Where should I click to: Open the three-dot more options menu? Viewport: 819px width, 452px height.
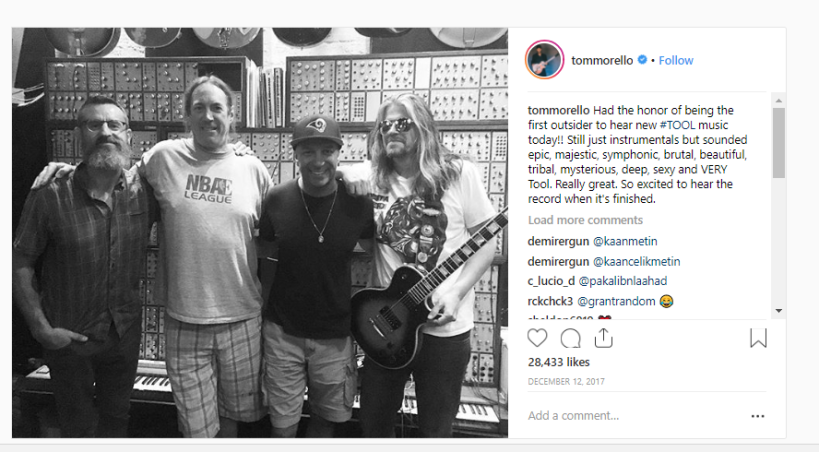pos(757,416)
